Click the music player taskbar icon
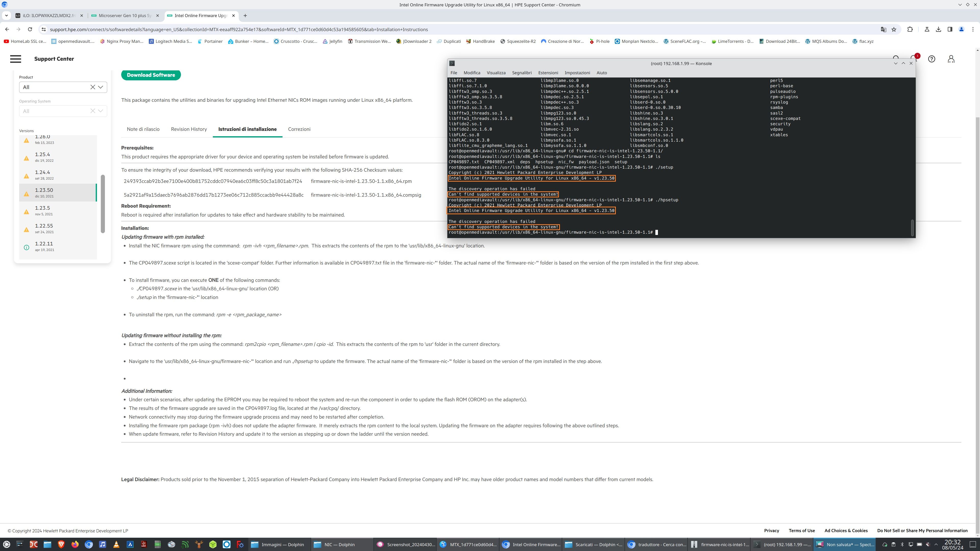The height and width of the screenshot is (551, 980). tap(103, 544)
